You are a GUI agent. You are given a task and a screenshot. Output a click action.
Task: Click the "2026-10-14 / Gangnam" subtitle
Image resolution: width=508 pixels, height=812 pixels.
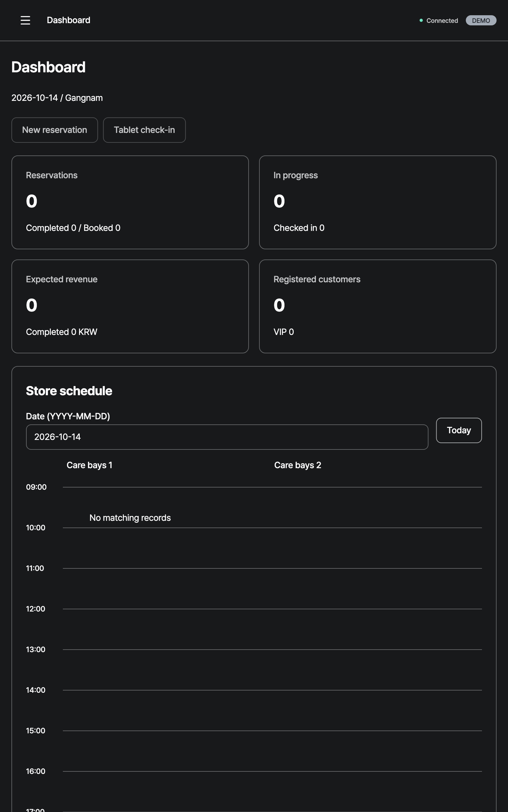(x=57, y=98)
